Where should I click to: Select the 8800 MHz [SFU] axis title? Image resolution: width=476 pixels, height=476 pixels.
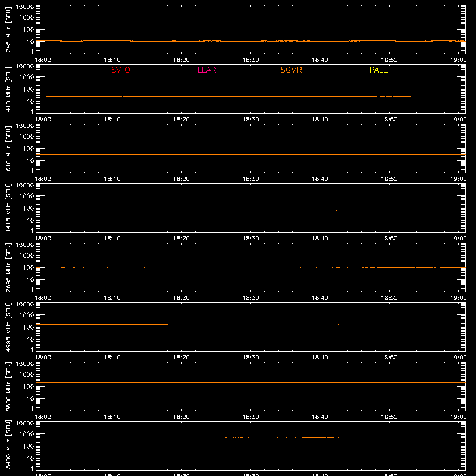tap(8, 386)
